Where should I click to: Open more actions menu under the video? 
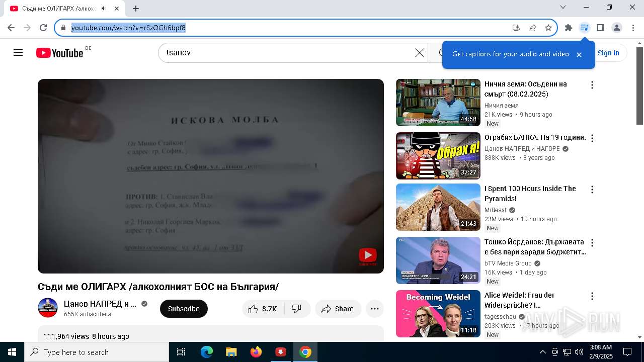[375, 309]
